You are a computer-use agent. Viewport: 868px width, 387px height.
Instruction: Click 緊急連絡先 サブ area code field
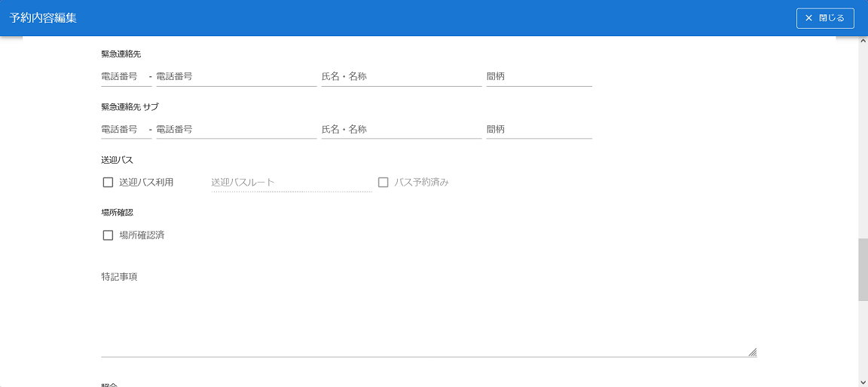[x=125, y=130]
